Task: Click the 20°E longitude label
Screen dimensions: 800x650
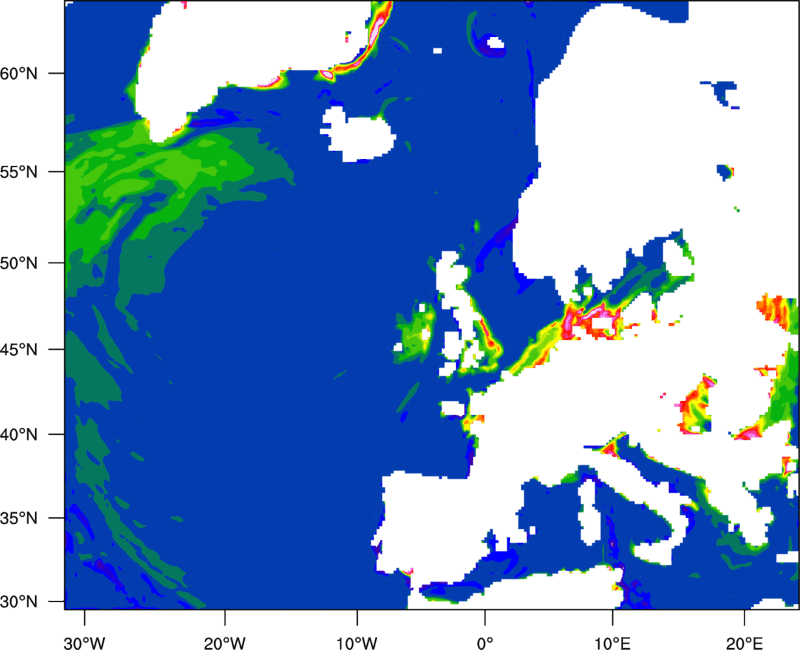Action: tap(744, 643)
